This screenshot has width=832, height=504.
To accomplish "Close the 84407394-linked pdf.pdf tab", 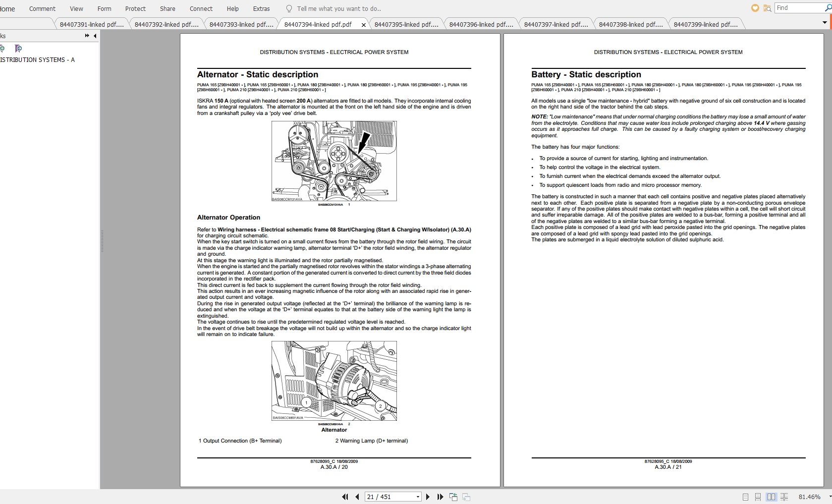I will coord(364,25).
